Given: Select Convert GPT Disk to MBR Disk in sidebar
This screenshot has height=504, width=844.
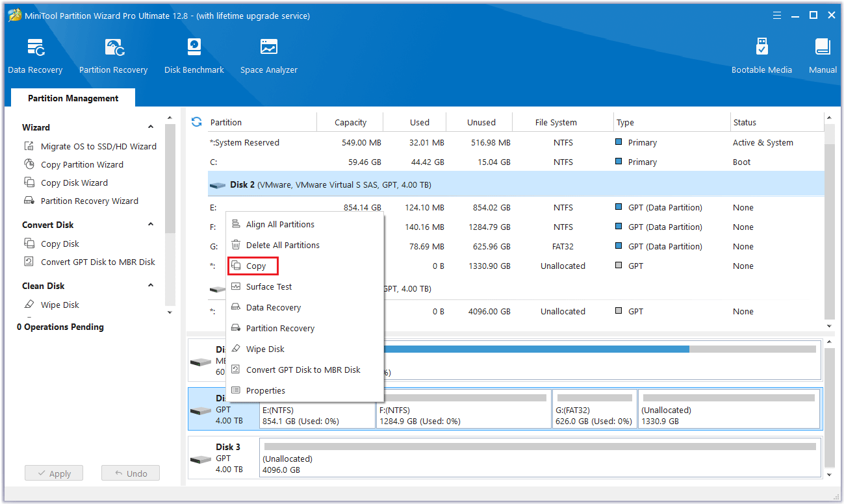Looking at the screenshot, I should tap(90, 262).
